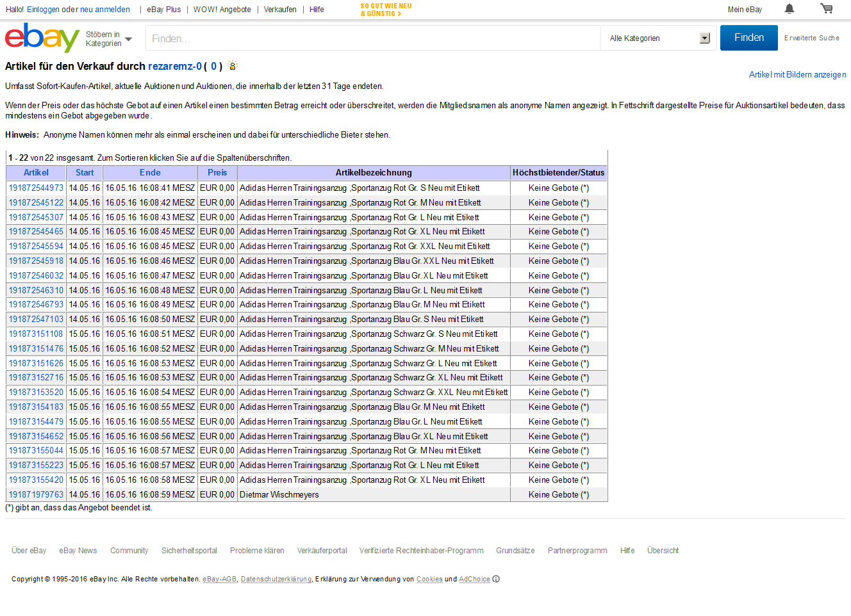Click the Dietmar Wischmeyers item title
Screen dimensions: 851x616
(279, 495)
